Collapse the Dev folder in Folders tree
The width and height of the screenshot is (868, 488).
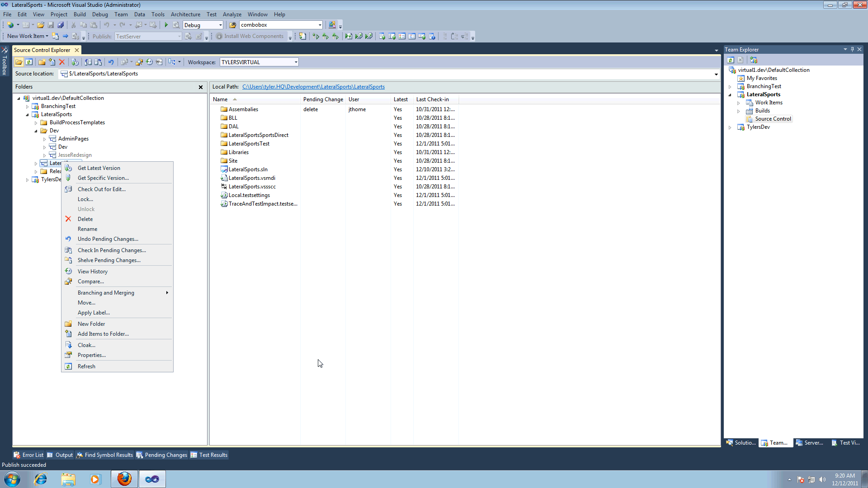click(36, 131)
